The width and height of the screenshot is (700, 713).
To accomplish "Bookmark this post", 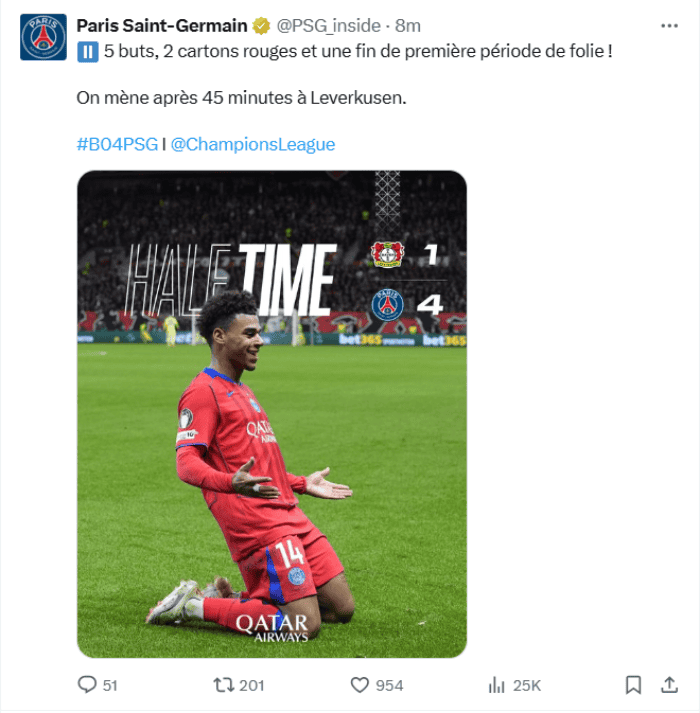I will tap(633, 685).
